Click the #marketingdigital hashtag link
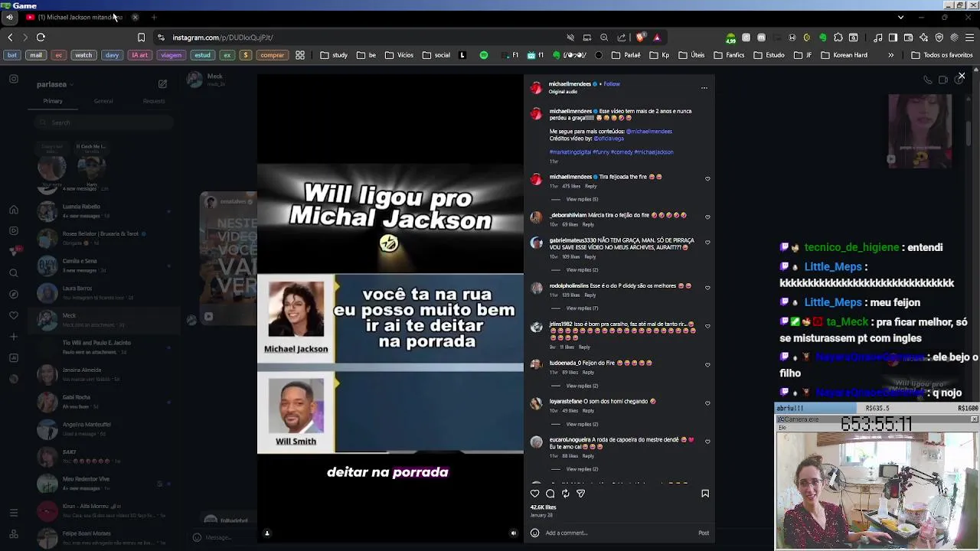 pyautogui.click(x=570, y=152)
